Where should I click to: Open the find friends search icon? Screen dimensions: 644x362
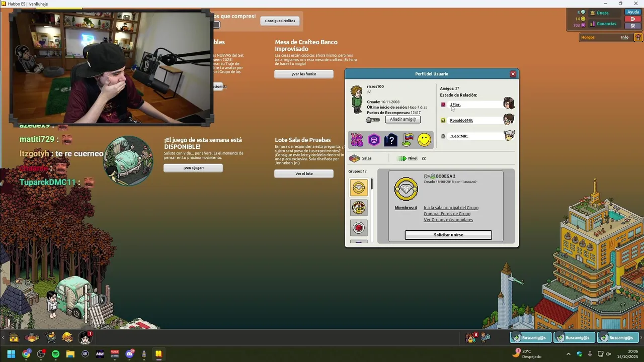tap(486, 337)
